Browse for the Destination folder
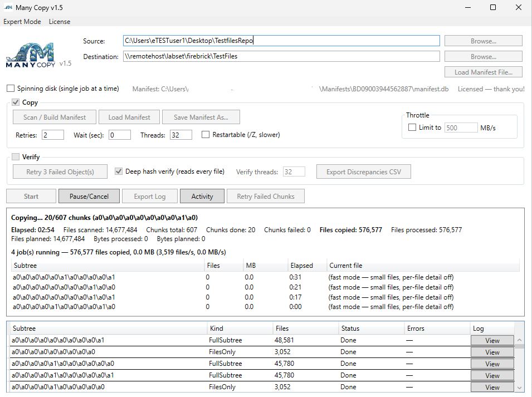 483,57
